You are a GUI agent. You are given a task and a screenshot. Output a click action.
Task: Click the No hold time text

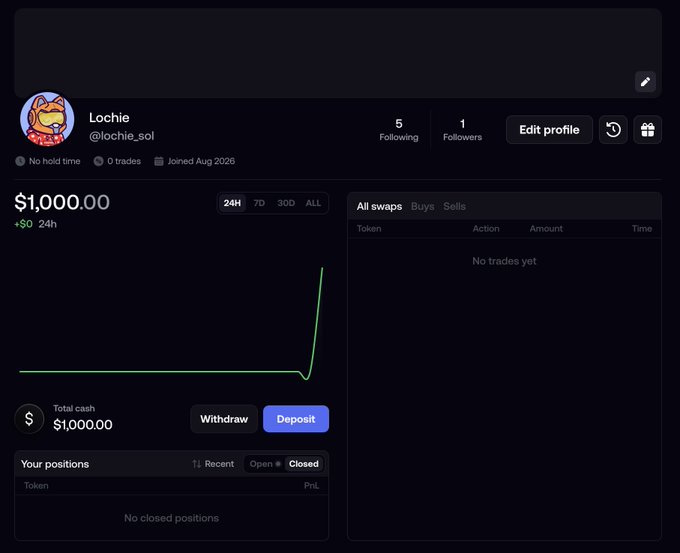point(55,161)
